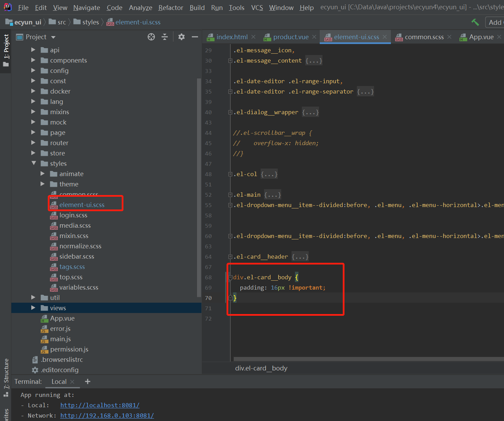The image size is (504, 421).
Task: Close the index.html editor tab
Action: [x=253, y=37]
